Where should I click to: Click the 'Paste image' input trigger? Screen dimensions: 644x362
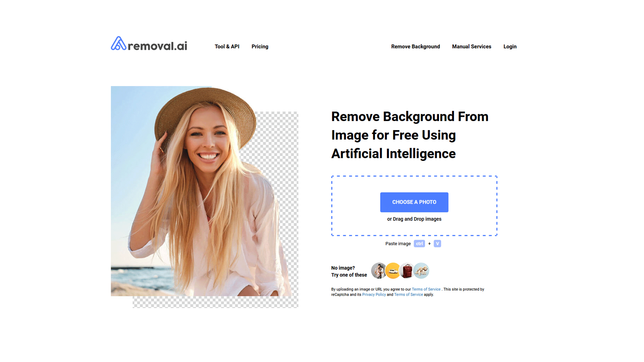414,243
